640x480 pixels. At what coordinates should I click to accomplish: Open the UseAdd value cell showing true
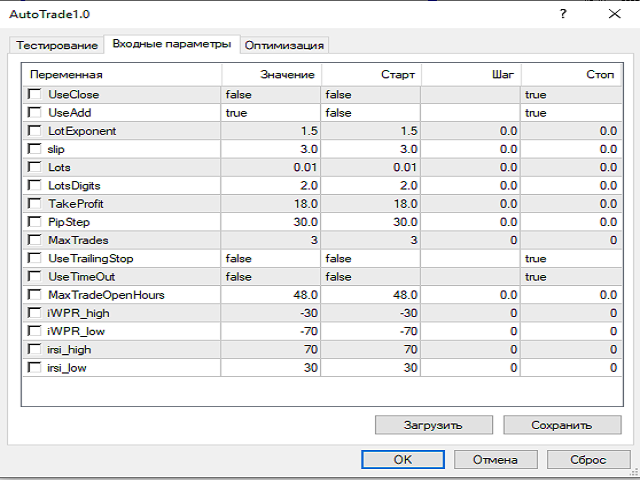(271, 113)
